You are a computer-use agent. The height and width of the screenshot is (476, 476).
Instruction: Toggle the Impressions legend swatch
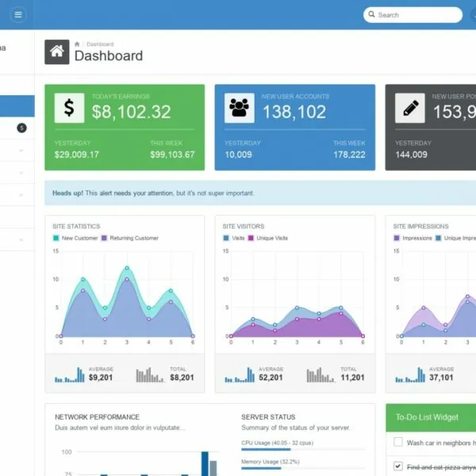(x=397, y=238)
